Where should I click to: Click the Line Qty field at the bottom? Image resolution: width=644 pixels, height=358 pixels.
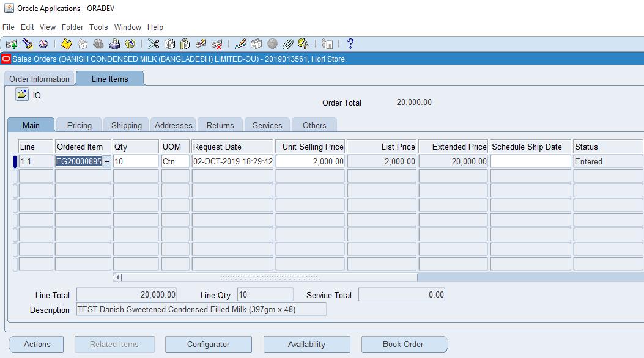(x=265, y=294)
